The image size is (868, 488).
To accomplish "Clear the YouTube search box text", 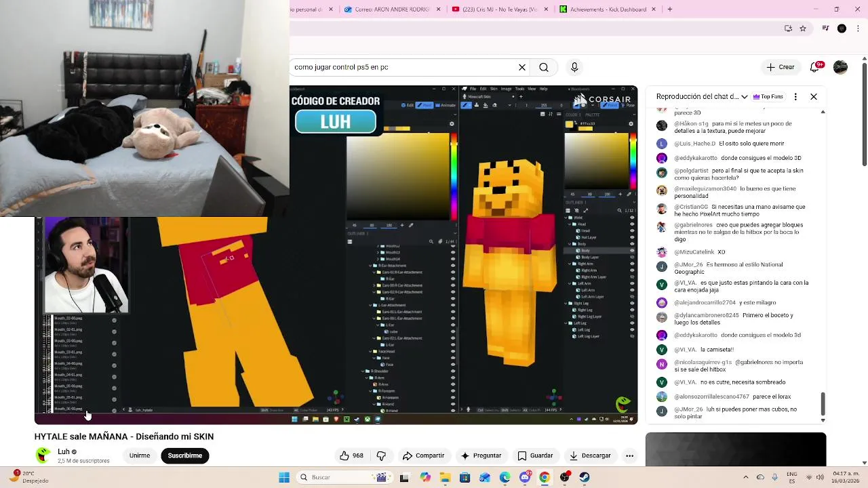I will click(522, 67).
